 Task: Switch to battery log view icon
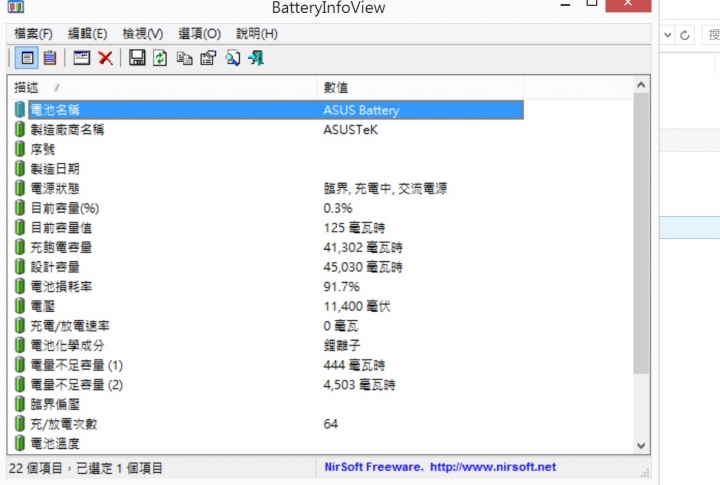pos(50,58)
